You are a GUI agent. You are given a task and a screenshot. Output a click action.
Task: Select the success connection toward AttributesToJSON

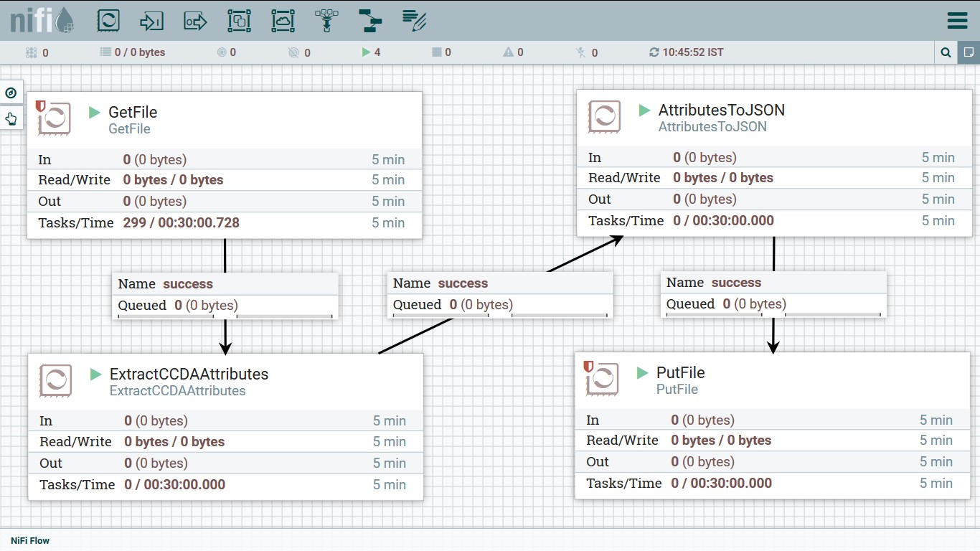click(500, 296)
